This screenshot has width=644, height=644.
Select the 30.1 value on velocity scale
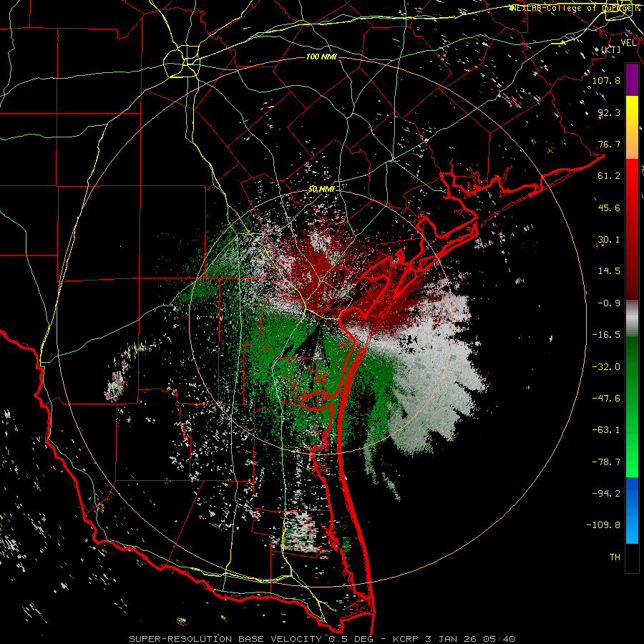tap(609, 240)
